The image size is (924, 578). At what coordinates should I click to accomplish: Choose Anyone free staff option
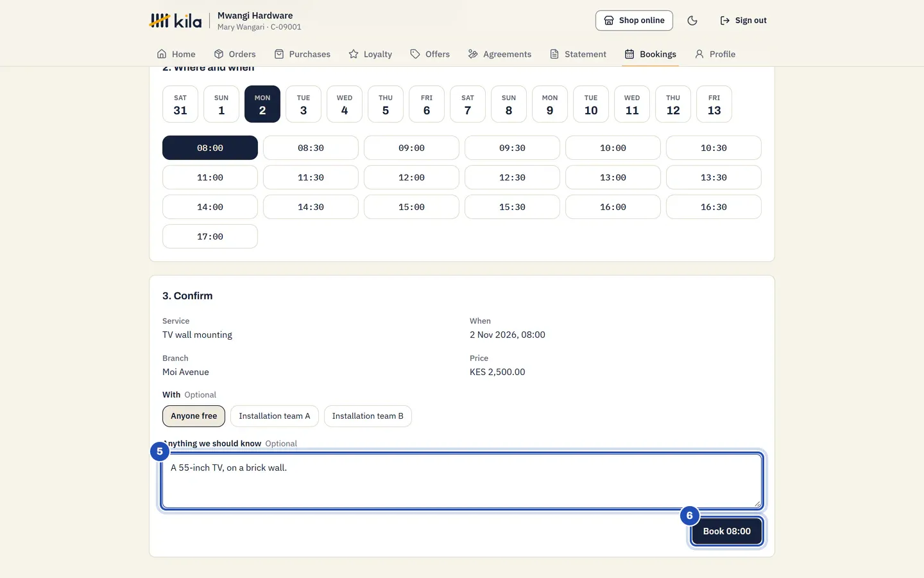194,416
